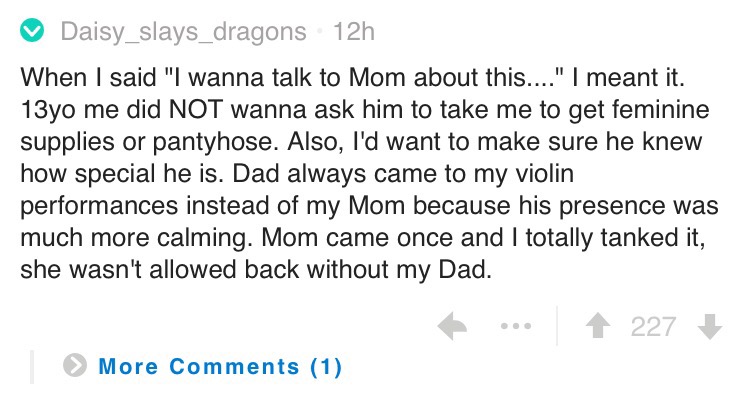The height and width of the screenshot is (394, 750).
Task: Expand replies via gray chevron circle icon
Action: [75, 366]
